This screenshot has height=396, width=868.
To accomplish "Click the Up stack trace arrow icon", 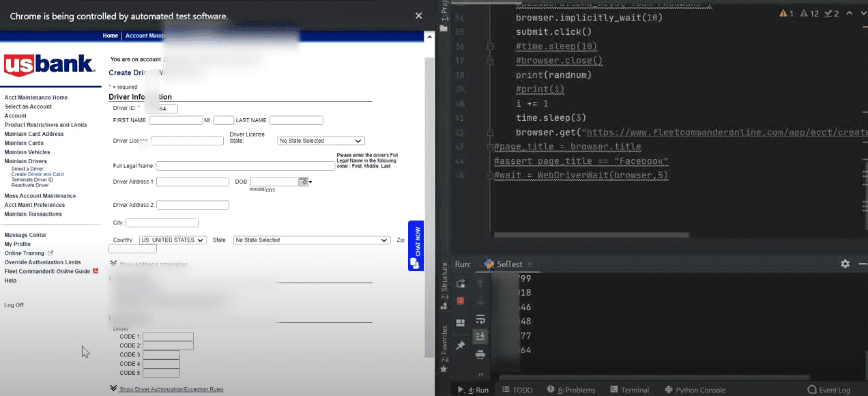I will click(x=480, y=283).
